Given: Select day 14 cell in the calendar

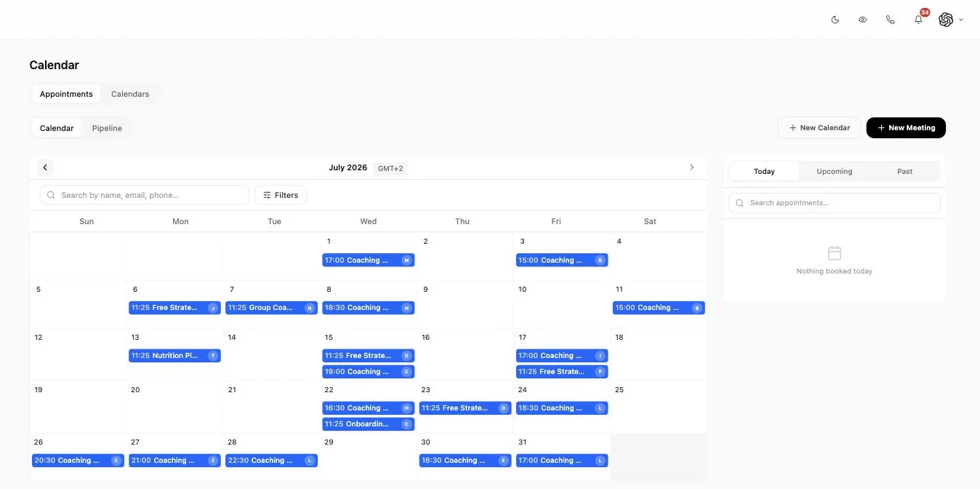Looking at the screenshot, I should click(271, 354).
